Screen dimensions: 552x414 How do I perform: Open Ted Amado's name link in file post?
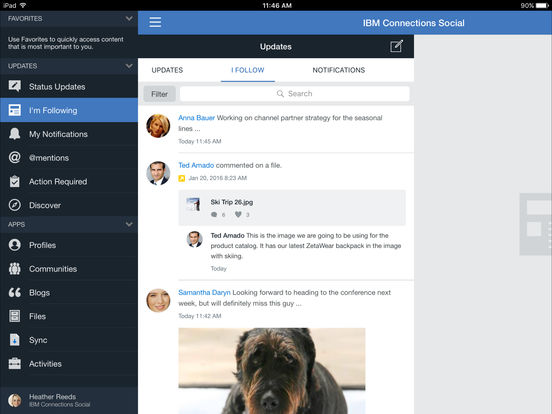click(x=196, y=165)
